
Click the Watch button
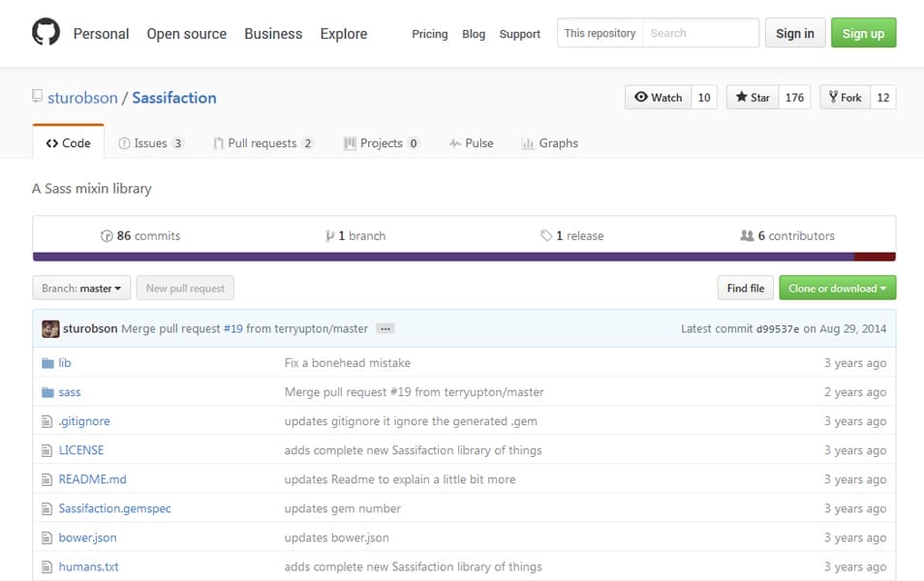point(659,97)
